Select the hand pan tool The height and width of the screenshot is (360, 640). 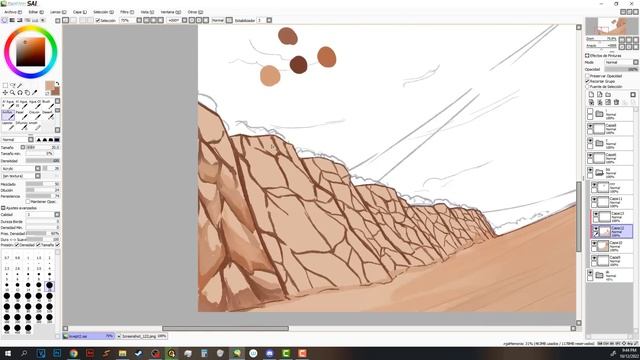coord(27,93)
